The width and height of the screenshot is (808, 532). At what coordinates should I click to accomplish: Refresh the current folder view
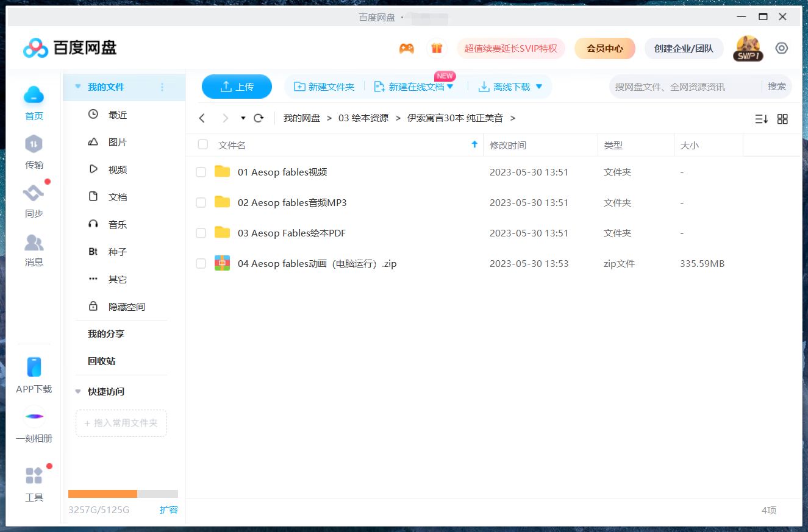(258, 118)
